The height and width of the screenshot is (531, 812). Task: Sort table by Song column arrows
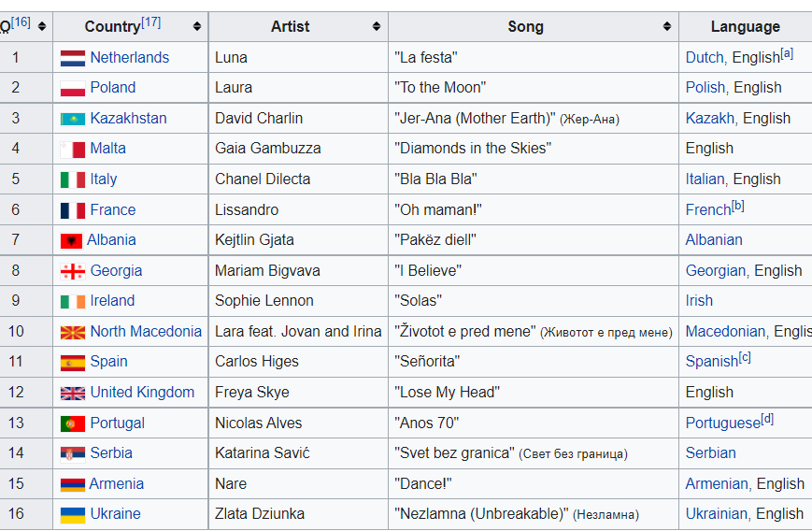[x=666, y=27]
